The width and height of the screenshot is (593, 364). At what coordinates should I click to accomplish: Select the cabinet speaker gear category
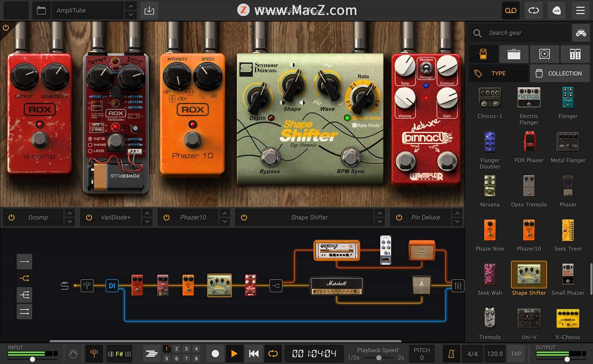click(544, 54)
